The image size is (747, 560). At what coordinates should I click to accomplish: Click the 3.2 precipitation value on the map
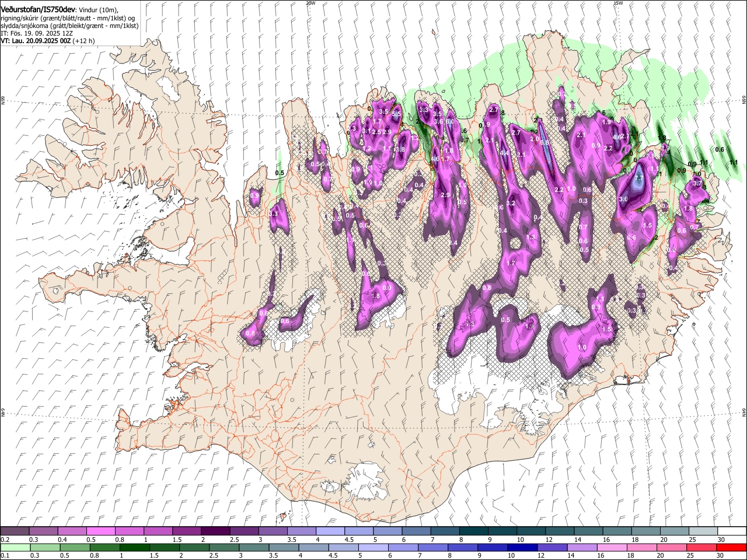[x=511, y=203]
